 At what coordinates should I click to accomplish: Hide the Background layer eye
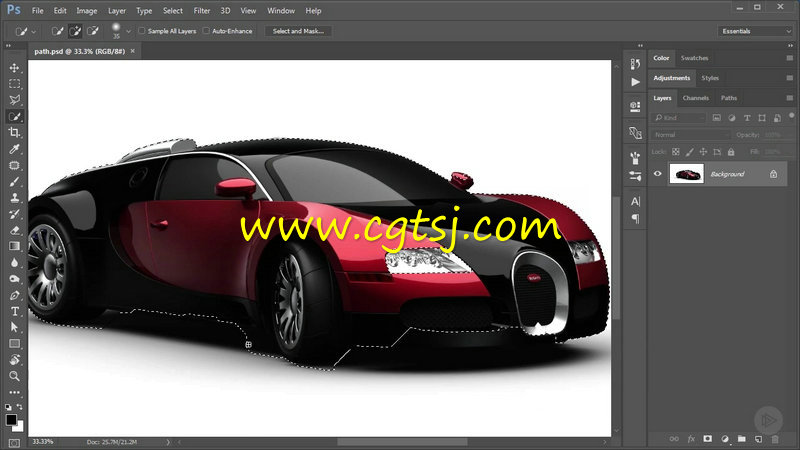(x=658, y=174)
